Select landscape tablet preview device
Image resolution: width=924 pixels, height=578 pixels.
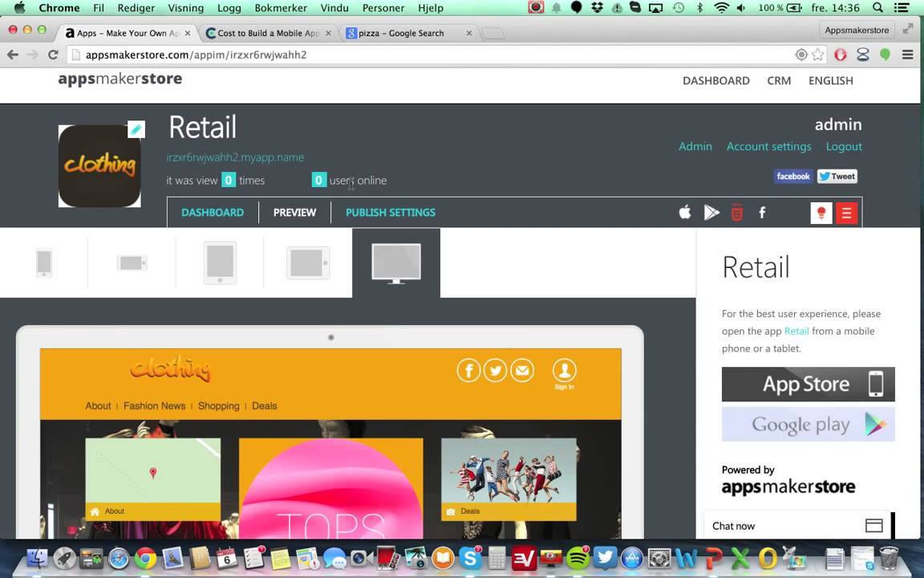(x=308, y=263)
